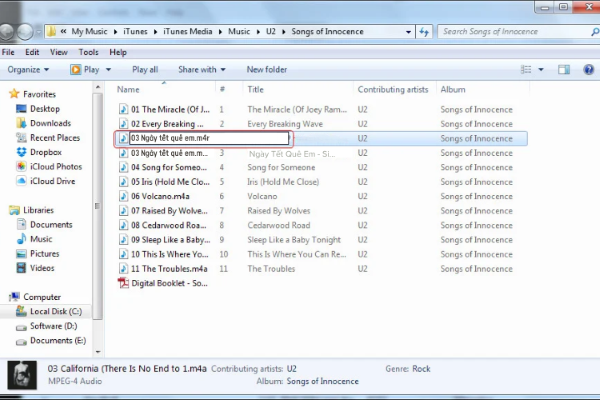Open Recent Places in Favorites
The width and height of the screenshot is (600, 400).
tap(54, 138)
